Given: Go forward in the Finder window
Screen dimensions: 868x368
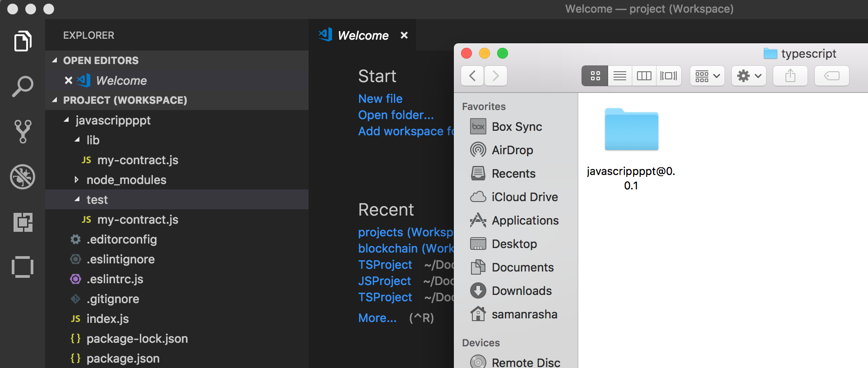Looking at the screenshot, I should [x=496, y=76].
